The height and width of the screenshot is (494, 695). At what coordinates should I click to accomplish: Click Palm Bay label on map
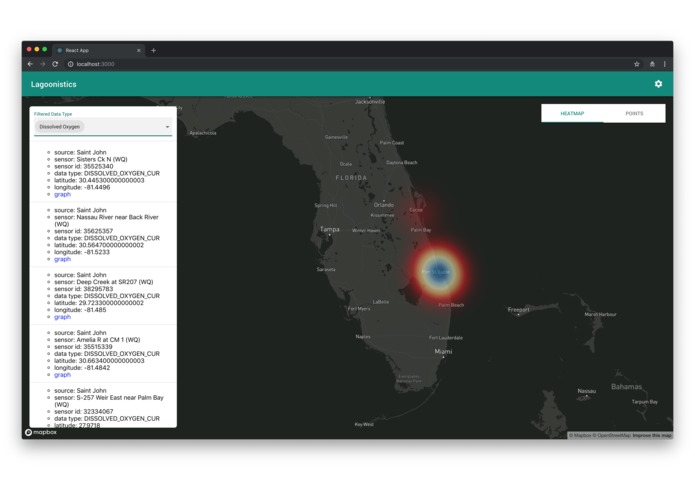coord(421,230)
